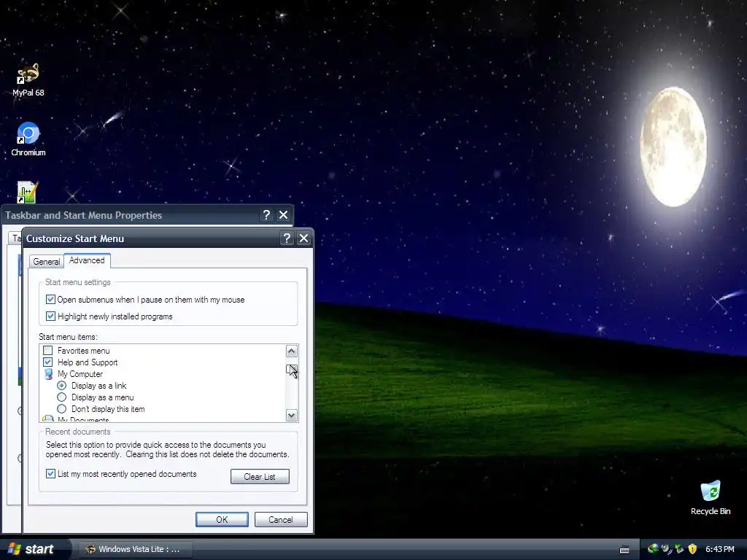Viewport: 747px width, 560px height.
Task: Select Display as a link radio button
Action: coord(61,385)
